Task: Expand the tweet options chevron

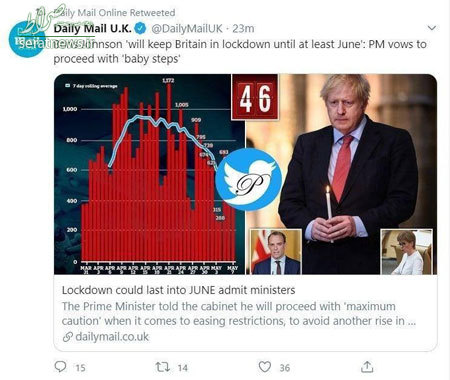Action: 432,28
